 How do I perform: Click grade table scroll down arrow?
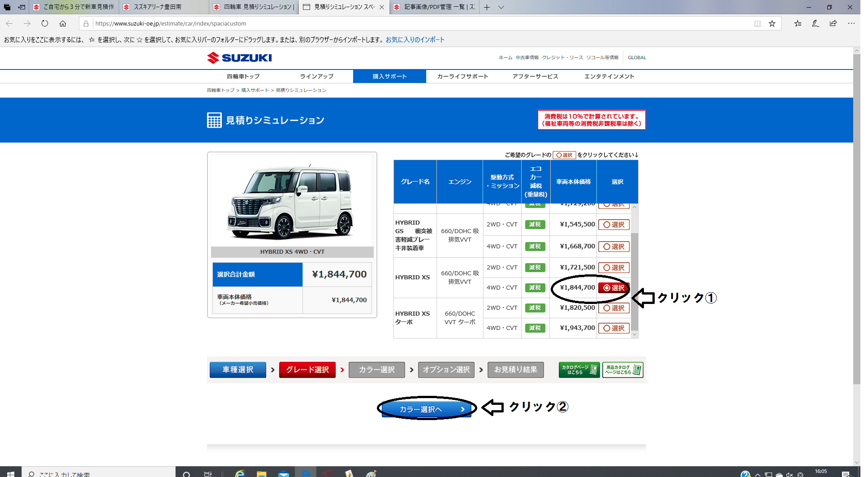635,334
